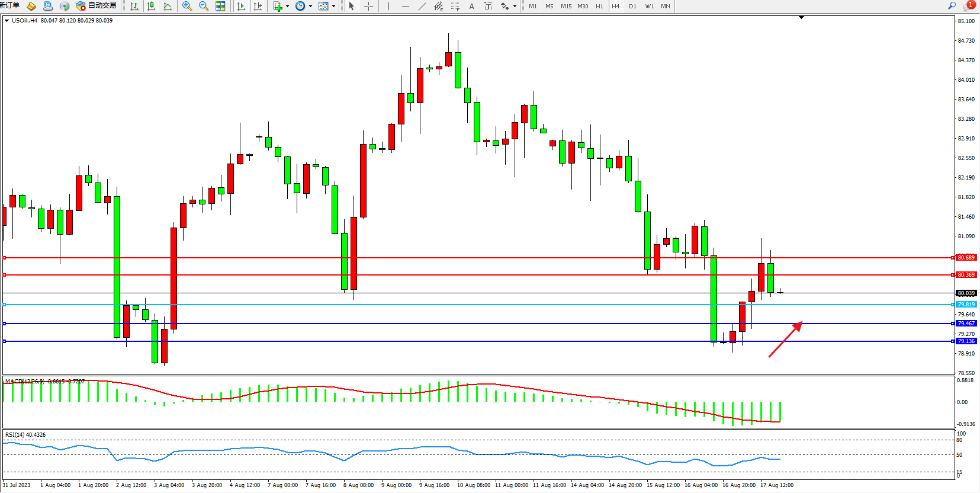Select the red 80.689 price level line

[474, 258]
